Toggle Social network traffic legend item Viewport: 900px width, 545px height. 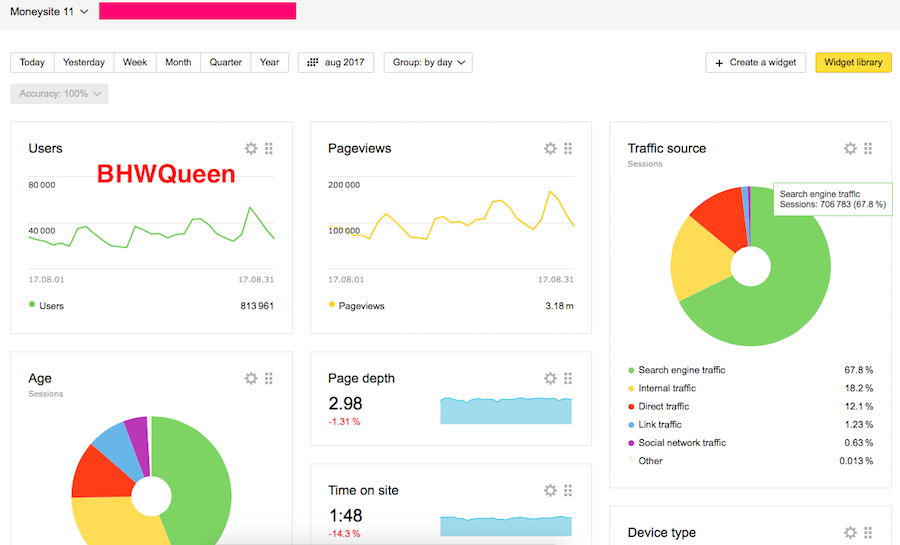pos(677,443)
